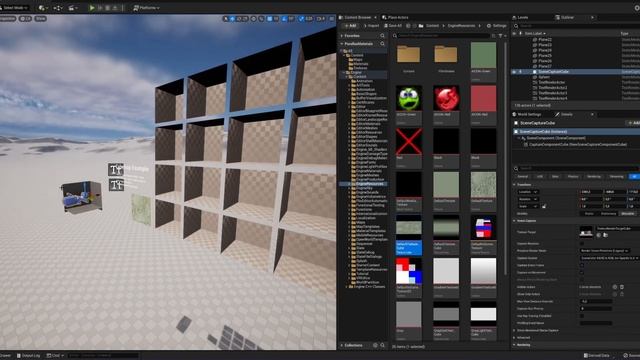Start Play in Editor with green play button

pyautogui.click(x=92, y=8)
